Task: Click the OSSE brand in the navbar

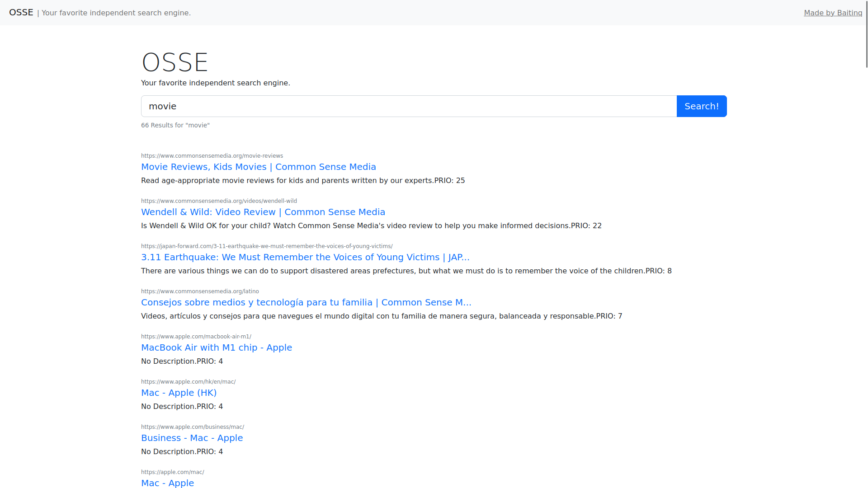Action: [21, 12]
